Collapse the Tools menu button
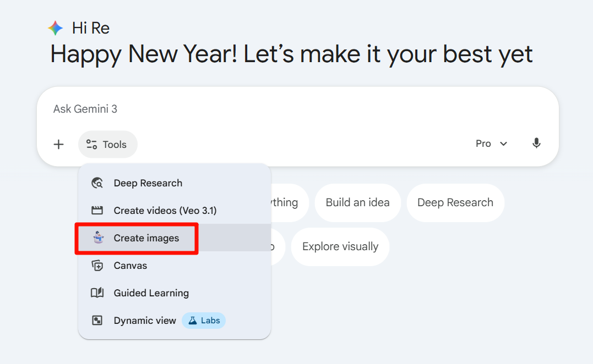Image resolution: width=593 pixels, height=364 pixels. pos(107,145)
